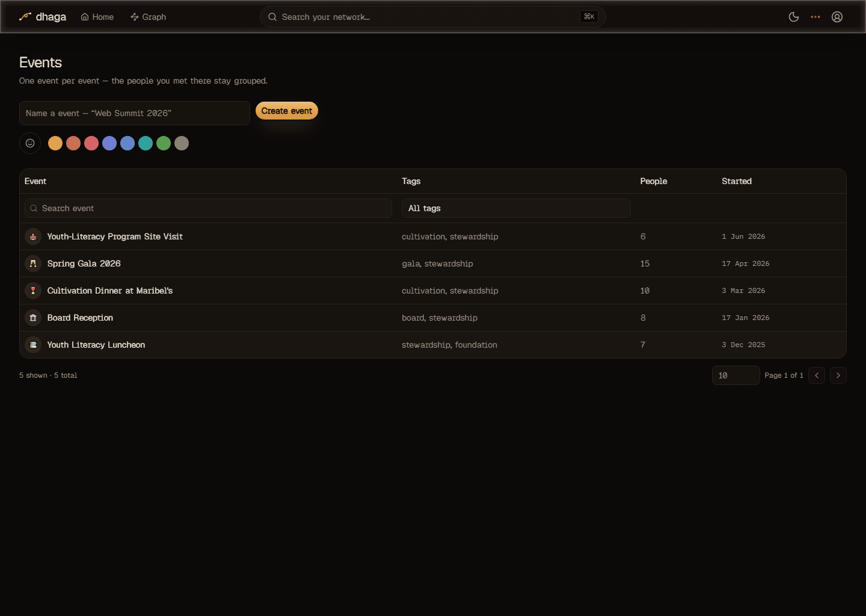The height and width of the screenshot is (616, 866).
Task: Click the date 3 Dec 2025
Action: tap(743, 345)
